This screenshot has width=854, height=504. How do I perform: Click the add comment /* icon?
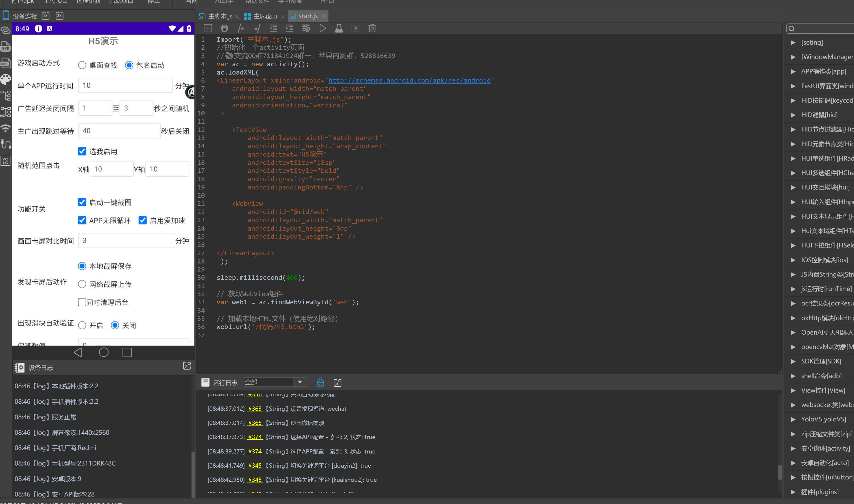(241, 29)
